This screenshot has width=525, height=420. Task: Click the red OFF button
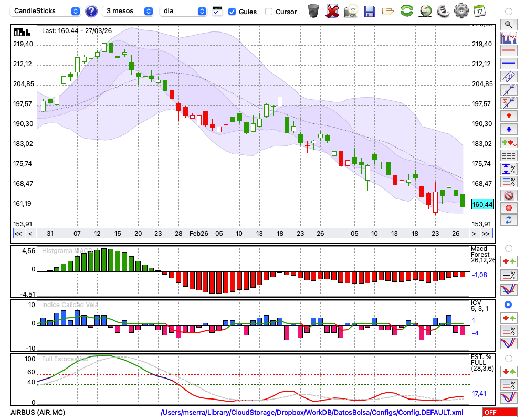click(500, 413)
